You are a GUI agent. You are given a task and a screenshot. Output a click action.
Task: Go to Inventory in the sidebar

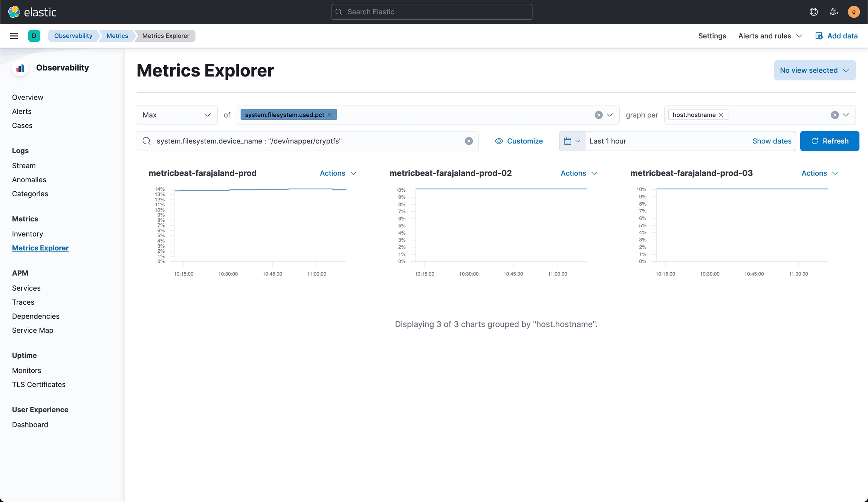(28, 234)
